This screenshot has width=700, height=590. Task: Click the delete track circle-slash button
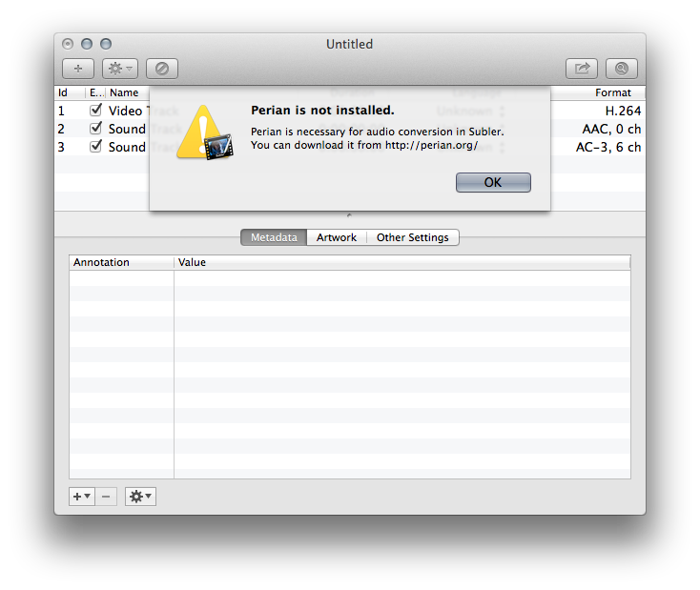pyautogui.click(x=161, y=69)
